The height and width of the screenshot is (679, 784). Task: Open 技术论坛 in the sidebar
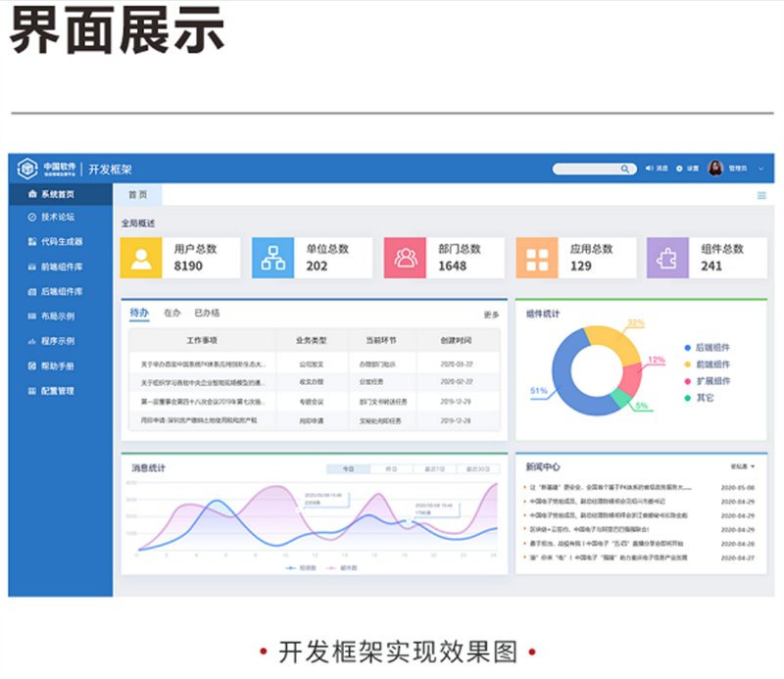pos(60,217)
